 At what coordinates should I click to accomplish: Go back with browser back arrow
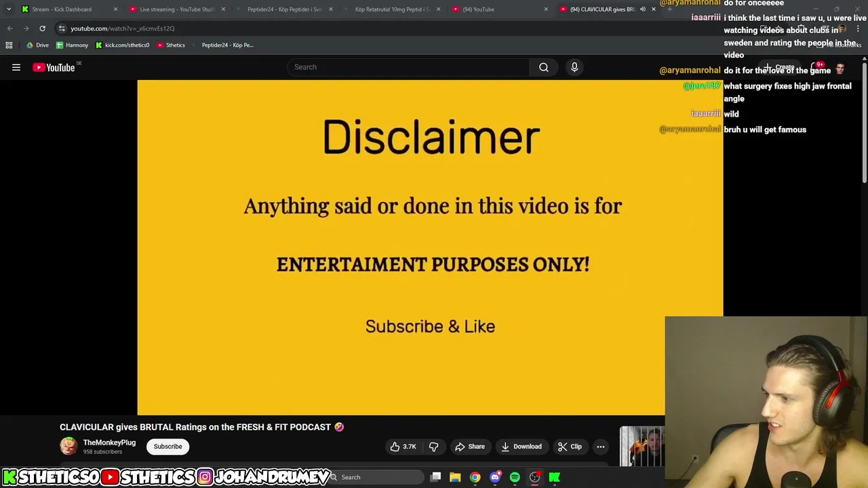coord(9,28)
